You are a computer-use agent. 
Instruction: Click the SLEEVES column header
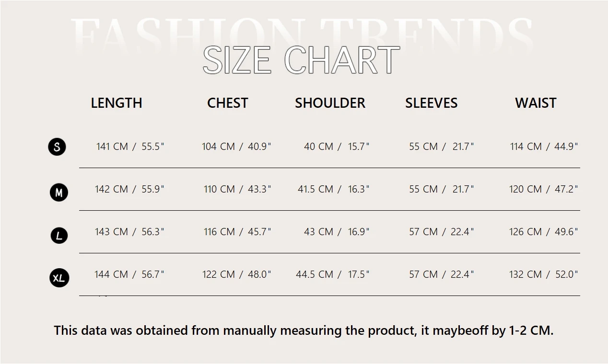[431, 103]
